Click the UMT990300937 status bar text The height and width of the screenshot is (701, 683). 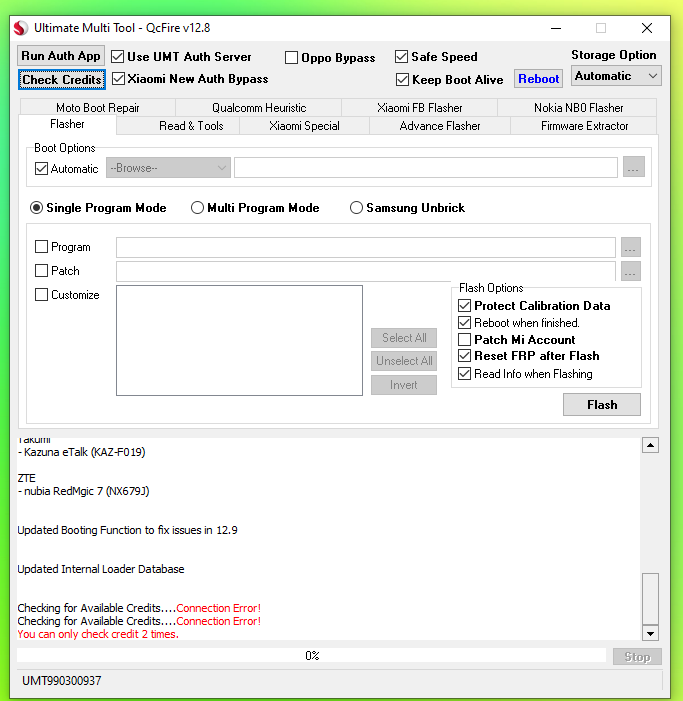(x=62, y=681)
